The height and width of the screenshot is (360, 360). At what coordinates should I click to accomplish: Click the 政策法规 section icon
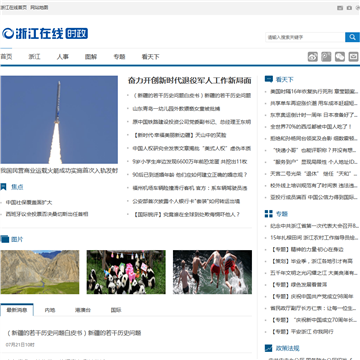tap(269, 348)
